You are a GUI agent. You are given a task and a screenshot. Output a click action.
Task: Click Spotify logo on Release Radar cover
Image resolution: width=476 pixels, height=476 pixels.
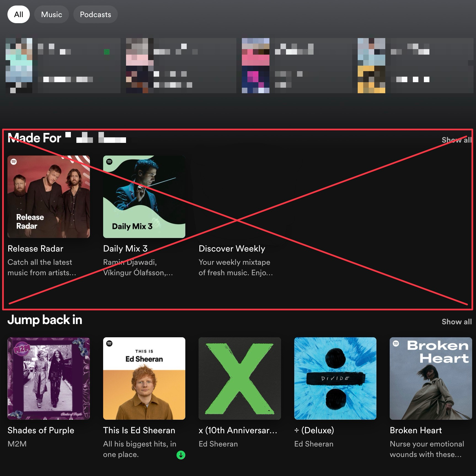coord(14,162)
